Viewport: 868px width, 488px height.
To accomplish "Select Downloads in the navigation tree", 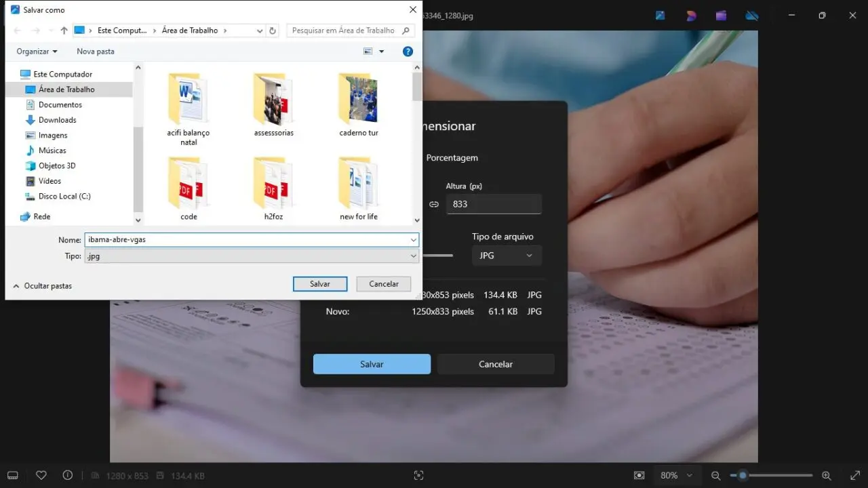I will (x=57, y=120).
